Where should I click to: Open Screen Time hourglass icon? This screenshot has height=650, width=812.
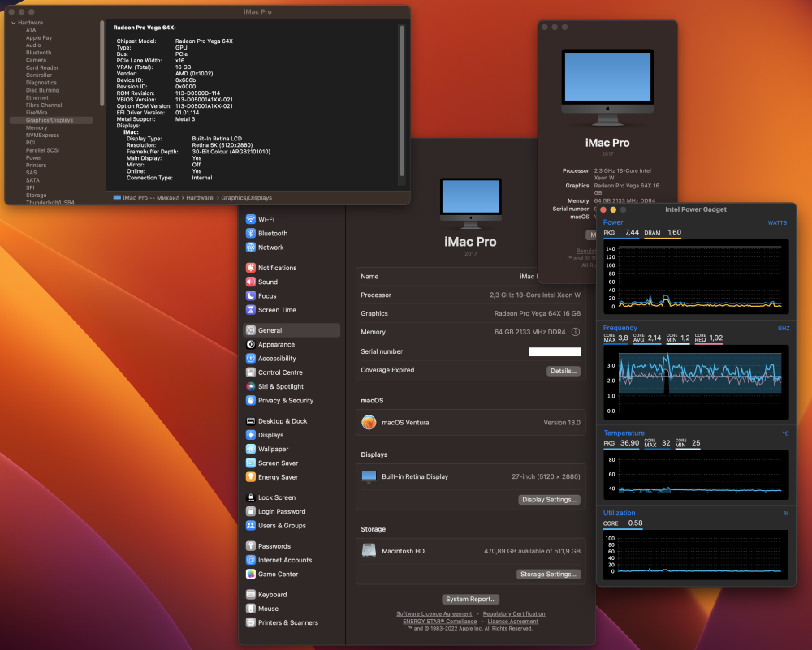251,309
